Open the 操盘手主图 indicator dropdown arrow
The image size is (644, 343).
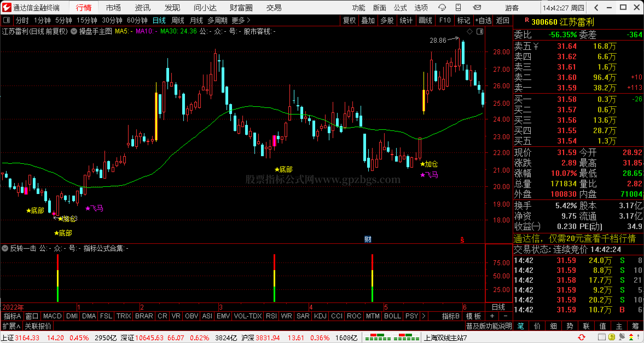tap(74, 32)
